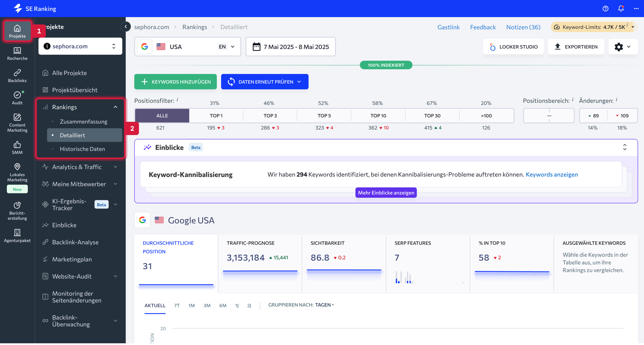This screenshot has width=644, height=345.
Task: Click the Alle Projekte house icon
Action: tap(45, 73)
